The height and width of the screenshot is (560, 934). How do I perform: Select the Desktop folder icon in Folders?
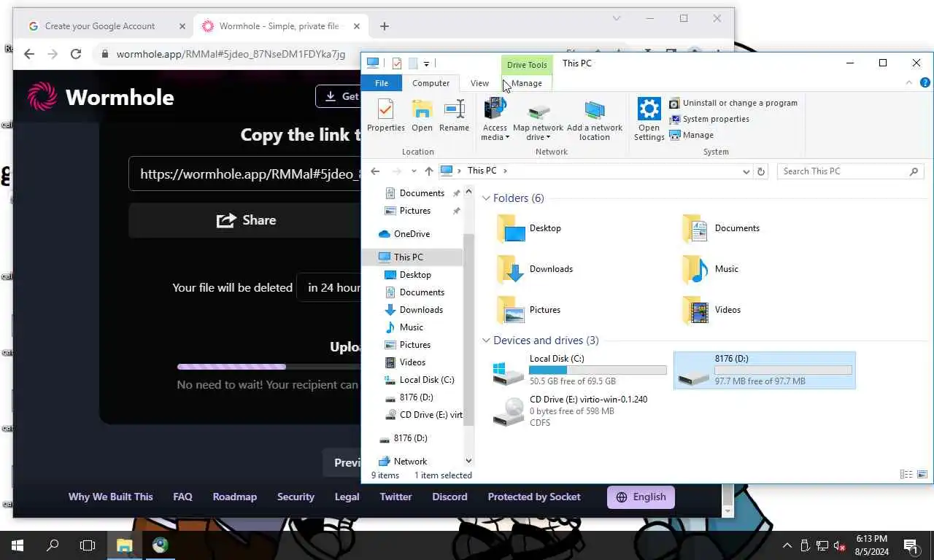click(511, 228)
